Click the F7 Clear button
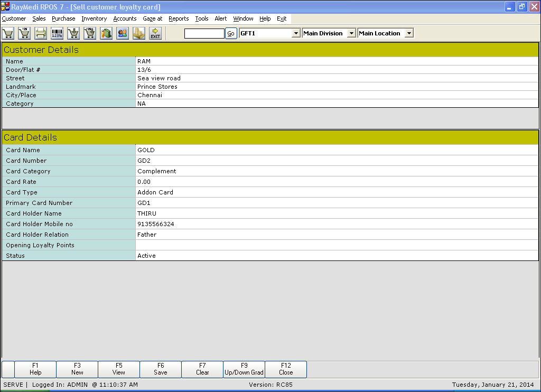This screenshot has width=541, height=392. click(202, 369)
